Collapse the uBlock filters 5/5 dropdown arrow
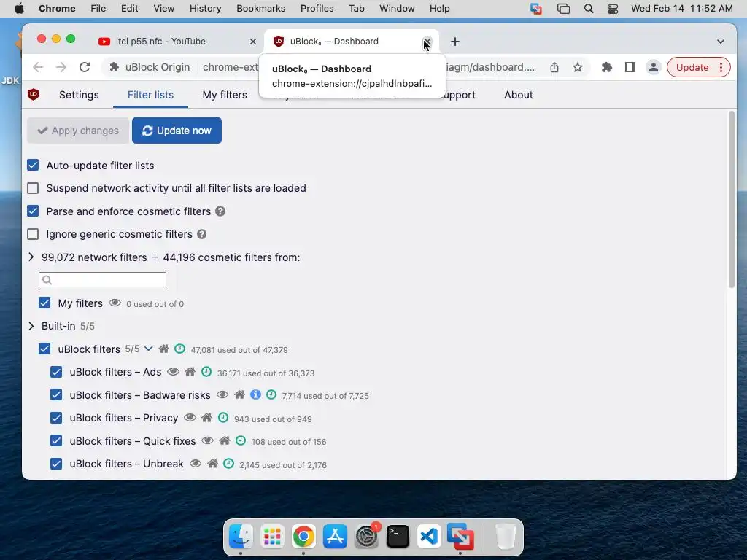 [148, 349]
